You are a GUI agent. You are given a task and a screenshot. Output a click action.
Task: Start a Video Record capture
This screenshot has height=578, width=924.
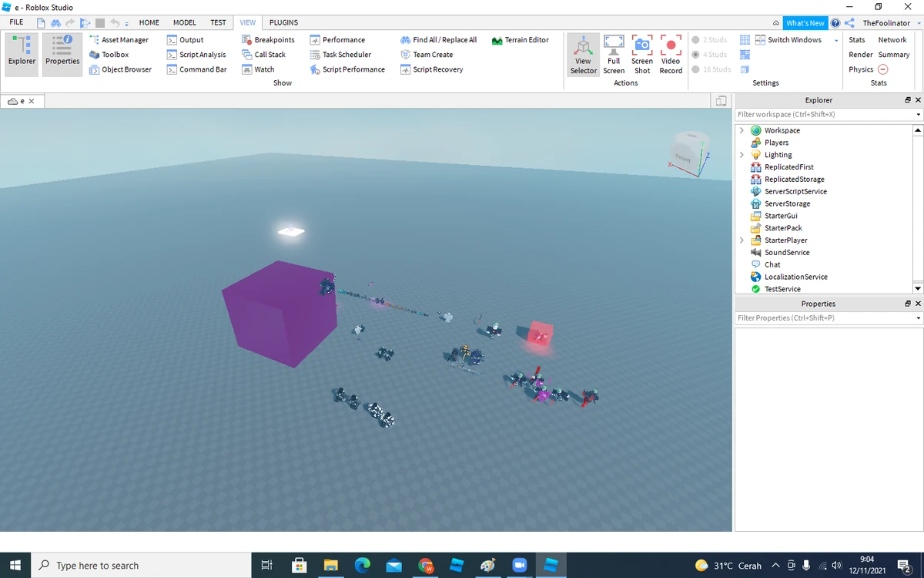(670, 54)
